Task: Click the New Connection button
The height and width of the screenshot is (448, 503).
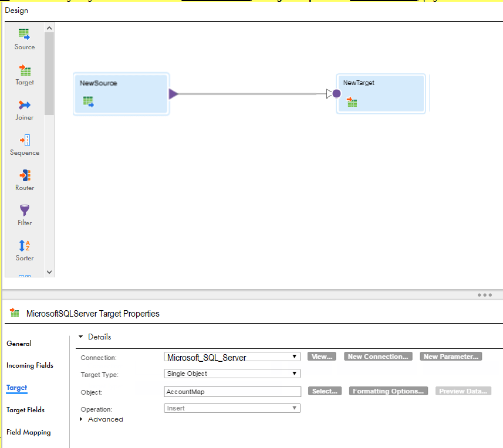Action: click(x=377, y=356)
